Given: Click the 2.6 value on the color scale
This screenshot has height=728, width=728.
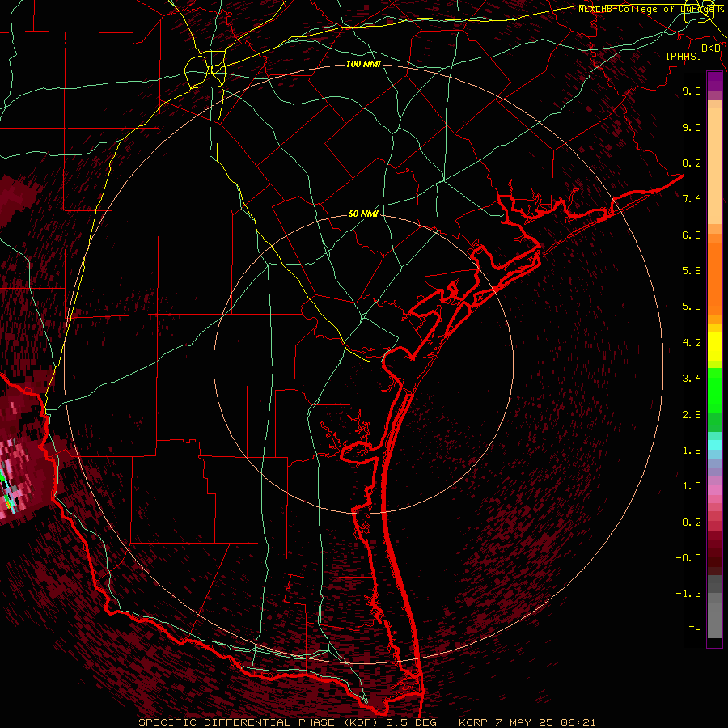Looking at the screenshot, I should pyautogui.click(x=692, y=414).
